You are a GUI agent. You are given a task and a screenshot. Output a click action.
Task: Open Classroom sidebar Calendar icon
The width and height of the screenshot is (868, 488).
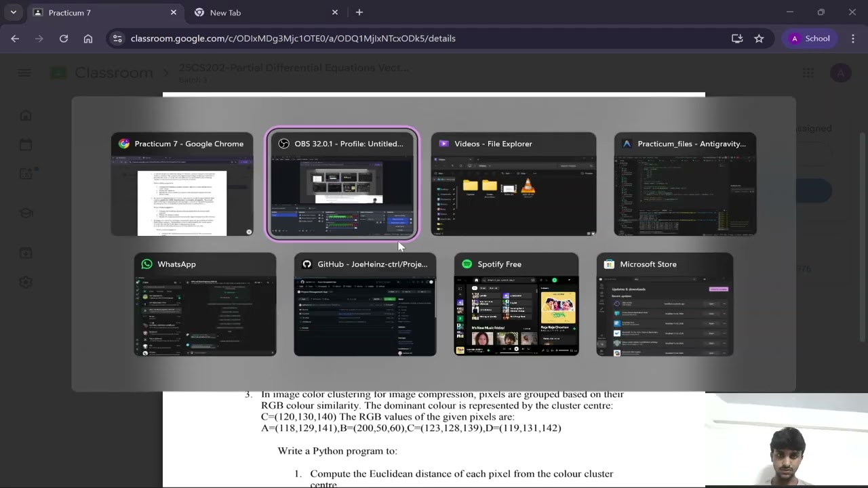click(x=26, y=144)
